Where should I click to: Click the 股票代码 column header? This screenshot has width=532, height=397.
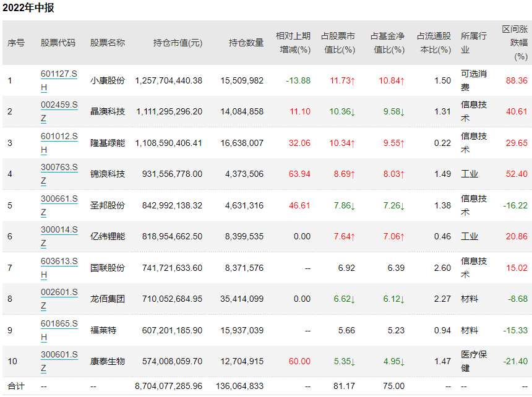pos(58,43)
